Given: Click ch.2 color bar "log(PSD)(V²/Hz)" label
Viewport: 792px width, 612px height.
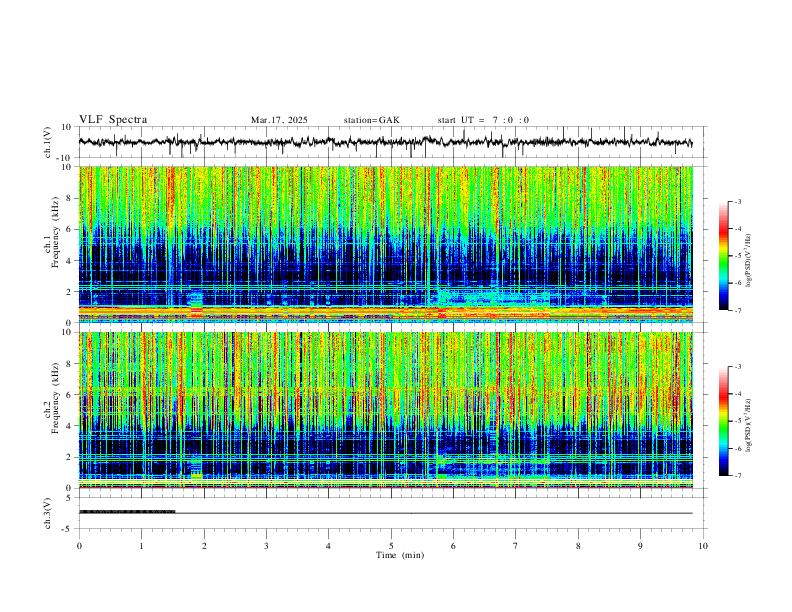Looking at the screenshot, I should click(748, 425).
